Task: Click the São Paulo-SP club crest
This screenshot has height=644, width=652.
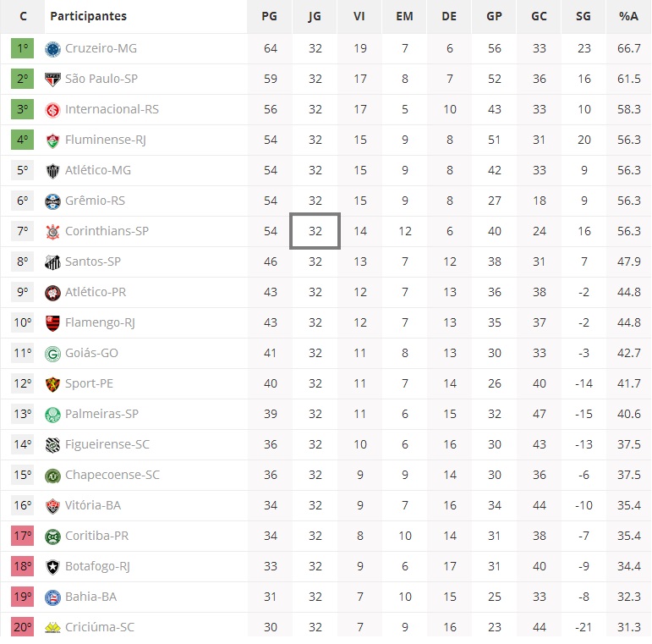Action: click(52, 80)
